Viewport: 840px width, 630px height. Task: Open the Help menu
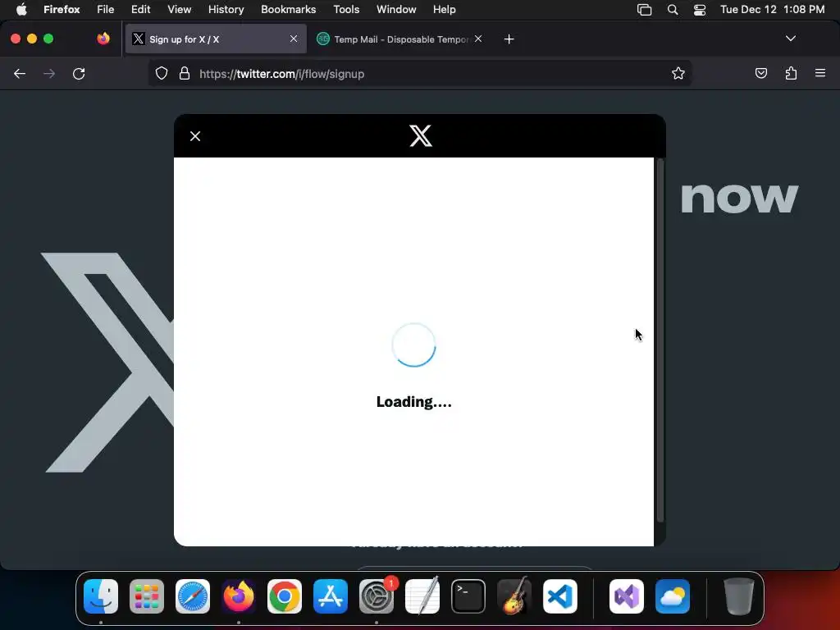(x=444, y=9)
